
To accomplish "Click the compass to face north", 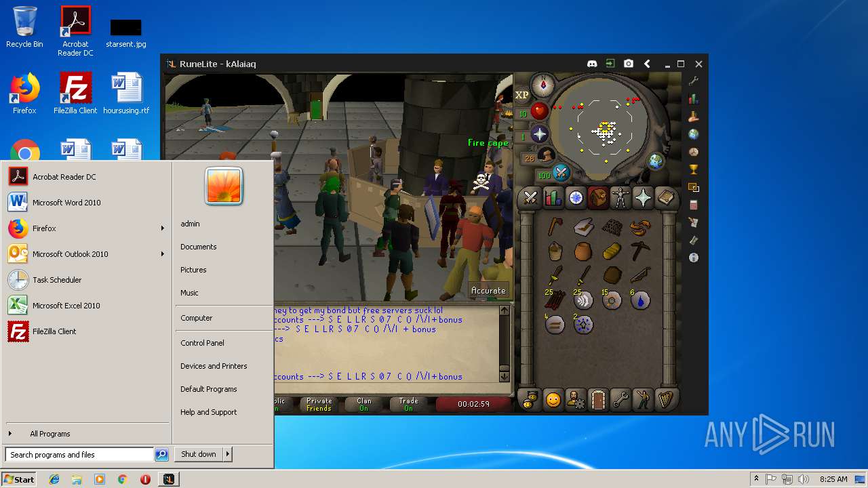I will pos(542,85).
